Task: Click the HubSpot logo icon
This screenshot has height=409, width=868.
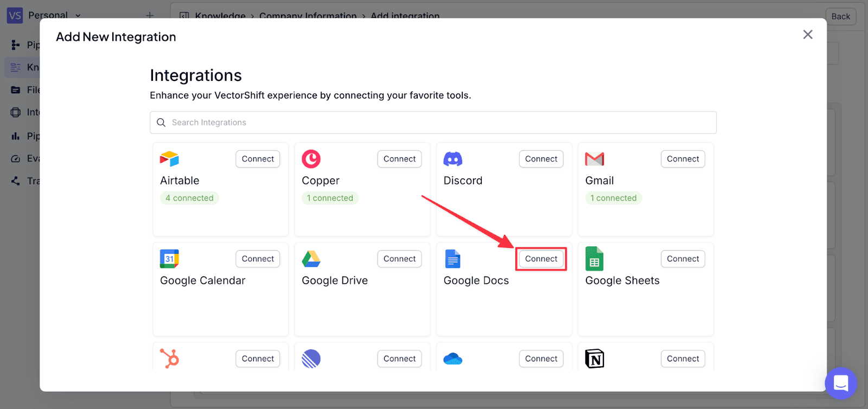Action: coord(169,359)
